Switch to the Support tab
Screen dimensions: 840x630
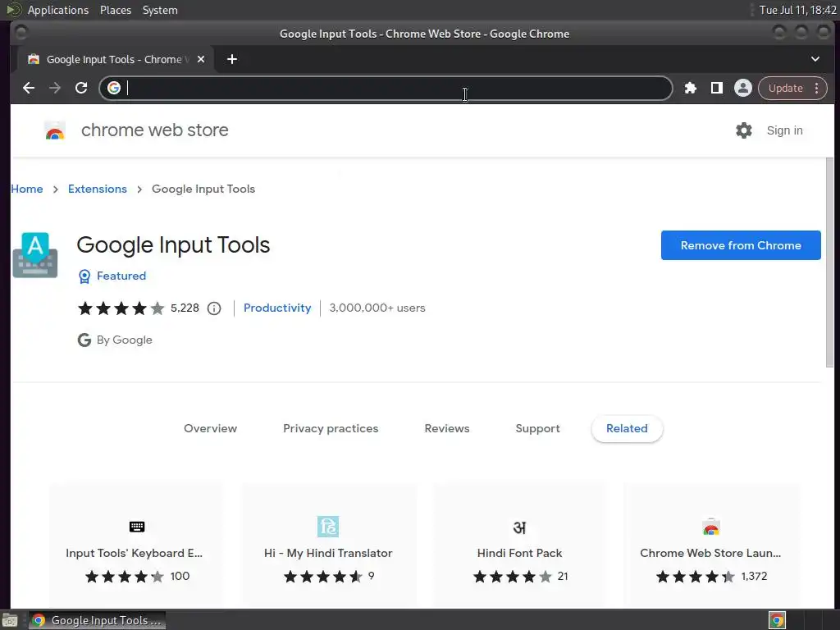[537, 428]
